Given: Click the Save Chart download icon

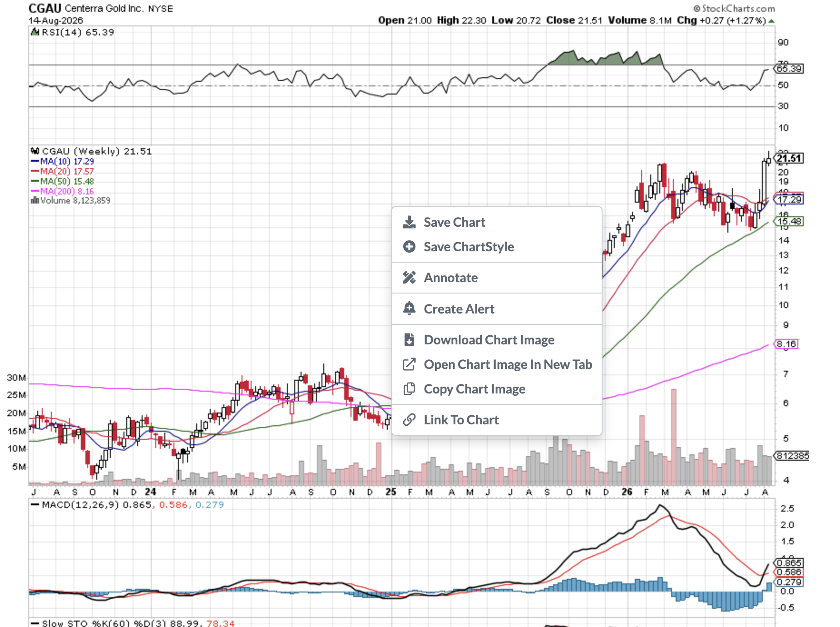Looking at the screenshot, I should point(409,222).
